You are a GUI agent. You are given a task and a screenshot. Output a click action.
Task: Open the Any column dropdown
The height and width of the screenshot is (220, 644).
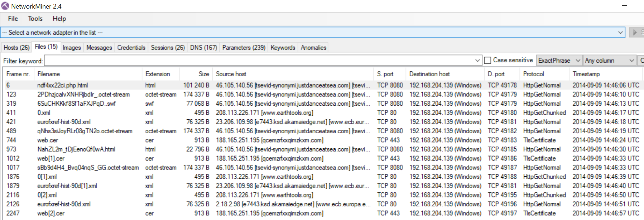pyautogui.click(x=631, y=61)
